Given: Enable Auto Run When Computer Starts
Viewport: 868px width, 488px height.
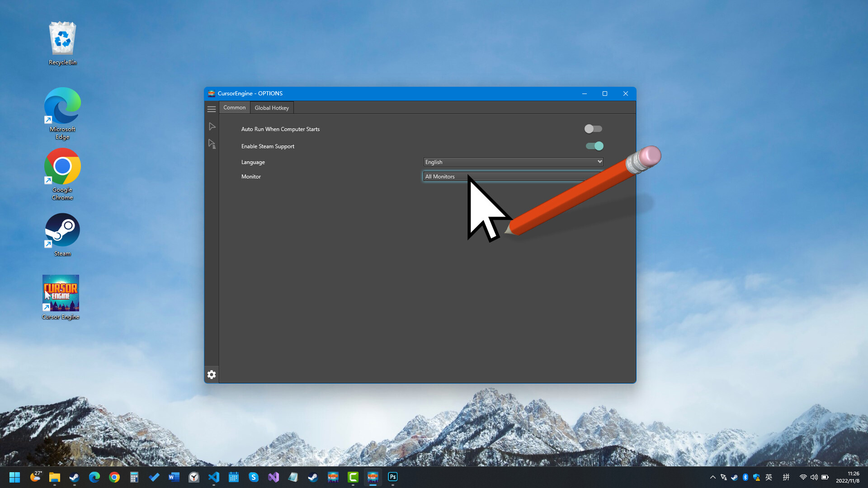Looking at the screenshot, I should coord(593,129).
